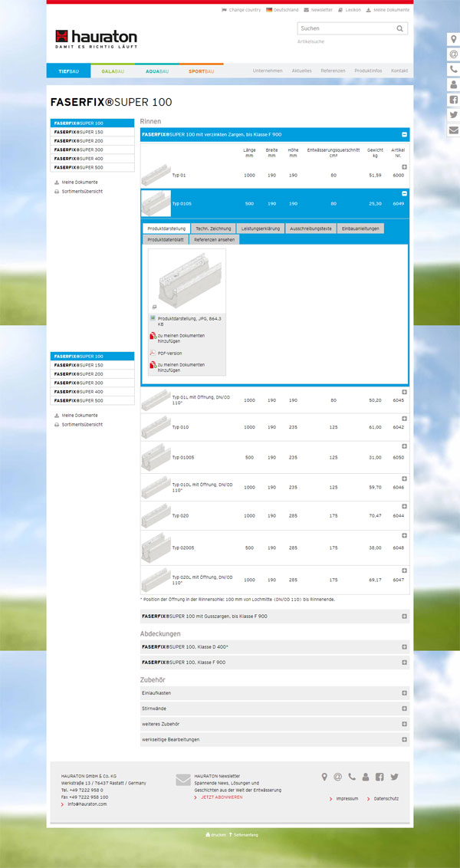Click the large newsletter envelope icon in footer
This screenshot has width=460, height=868.
tap(183, 780)
